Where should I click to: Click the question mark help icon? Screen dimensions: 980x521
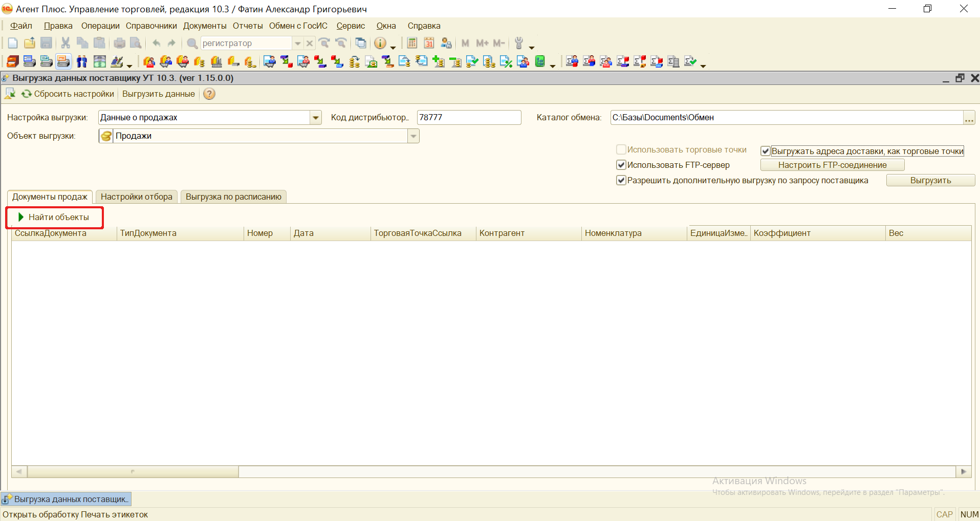(x=209, y=94)
